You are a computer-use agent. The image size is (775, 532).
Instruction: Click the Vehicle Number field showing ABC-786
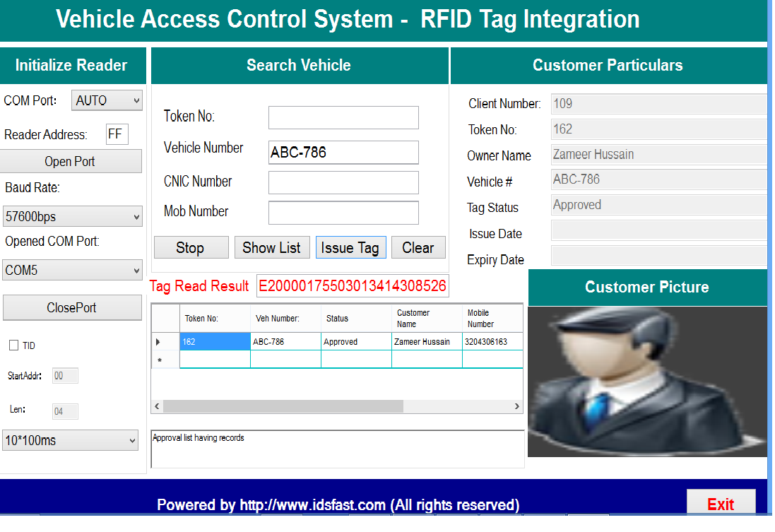coord(343,153)
